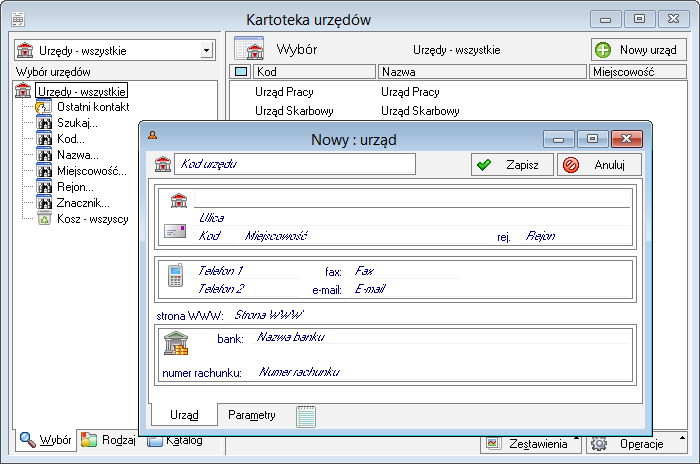Image resolution: width=700 pixels, height=464 pixels.
Task: Click the Ulica street field
Action: (x=413, y=218)
